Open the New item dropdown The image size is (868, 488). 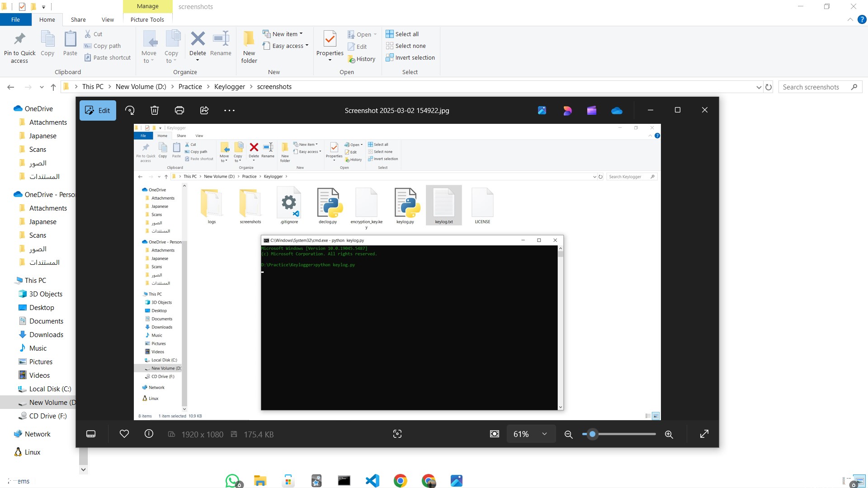pos(283,34)
